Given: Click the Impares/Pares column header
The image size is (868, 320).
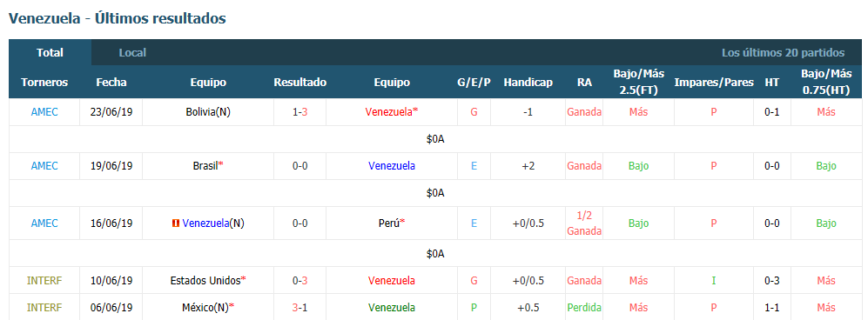Looking at the screenshot, I should 714,83.
